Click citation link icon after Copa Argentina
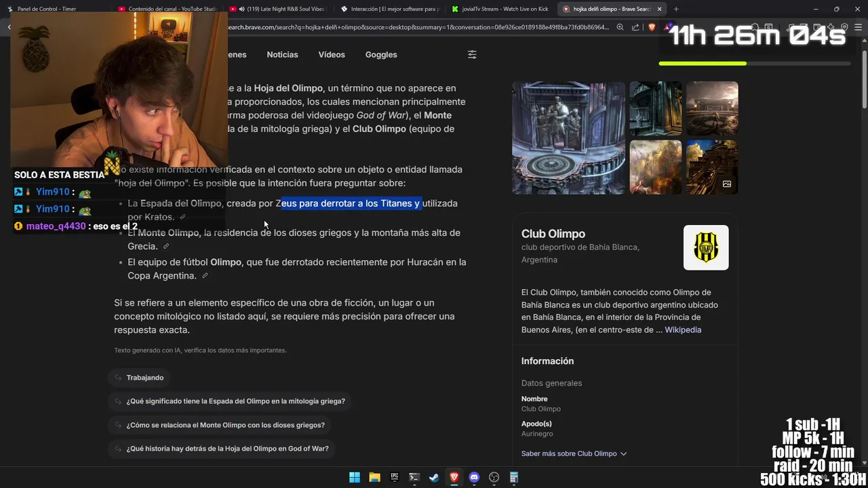 point(205,276)
